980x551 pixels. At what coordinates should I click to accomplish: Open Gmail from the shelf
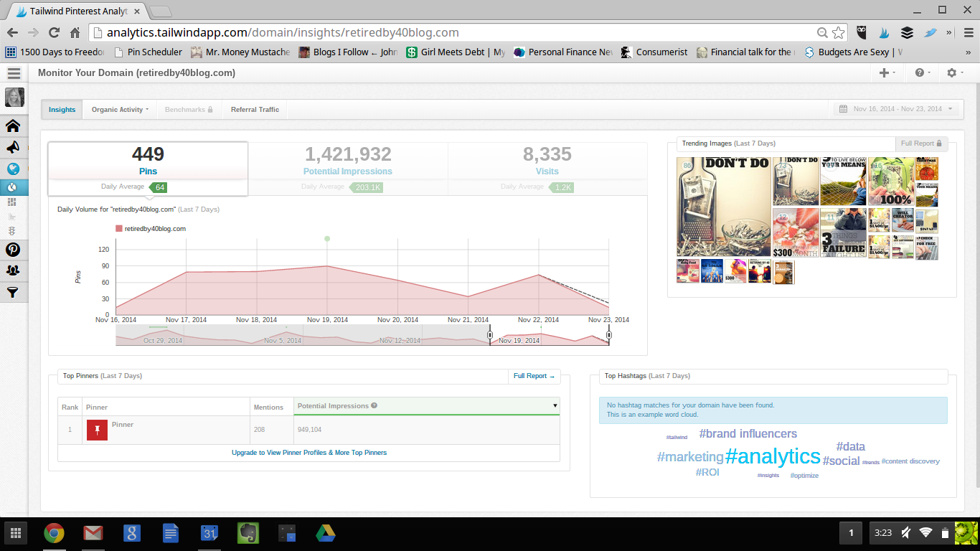[93, 533]
